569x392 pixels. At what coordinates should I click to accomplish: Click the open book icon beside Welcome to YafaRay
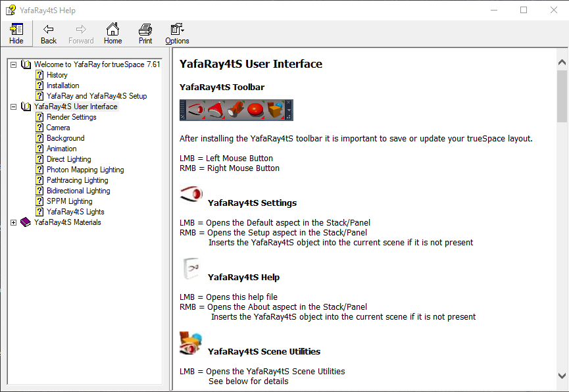tap(26, 64)
